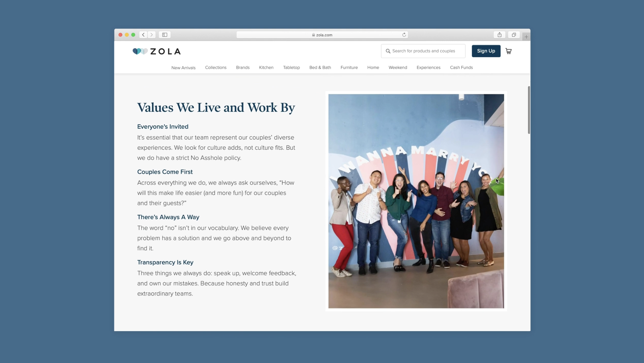The width and height of the screenshot is (644, 363).
Task: Reload the page with refresh icon
Action: (404, 35)
